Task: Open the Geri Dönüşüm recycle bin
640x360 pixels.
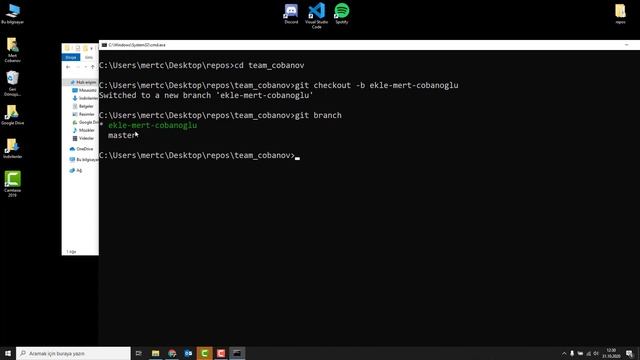Action: [12, 83]
